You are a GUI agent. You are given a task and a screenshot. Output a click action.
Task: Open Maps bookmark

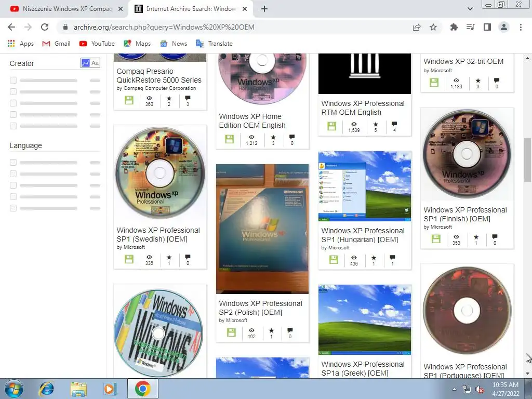pos(137,44)
